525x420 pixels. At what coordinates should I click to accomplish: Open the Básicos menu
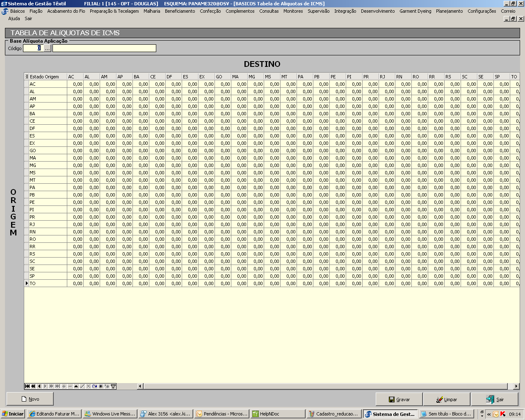(x=17, y=11)
